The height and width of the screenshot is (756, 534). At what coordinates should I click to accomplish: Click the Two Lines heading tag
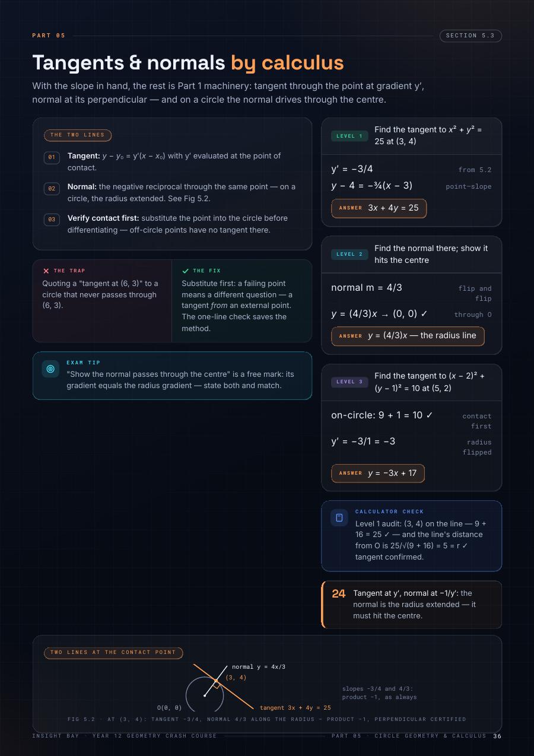click(78, 135)
